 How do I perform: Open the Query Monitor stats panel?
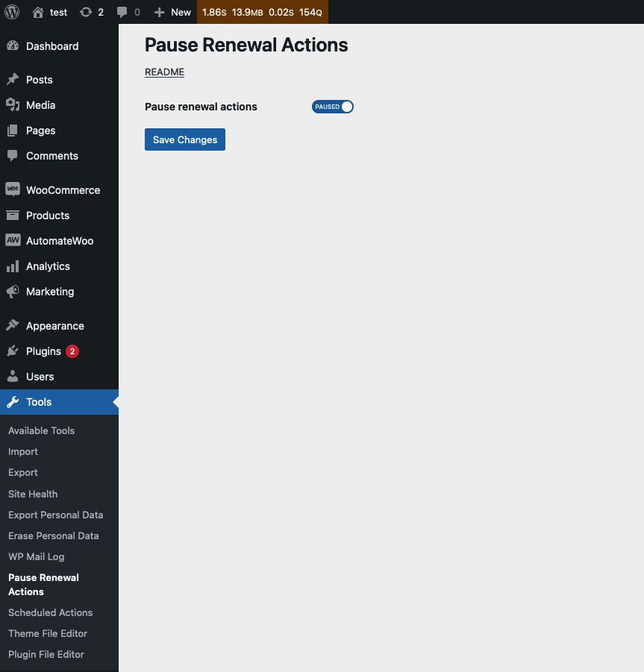tap(262, 12)
